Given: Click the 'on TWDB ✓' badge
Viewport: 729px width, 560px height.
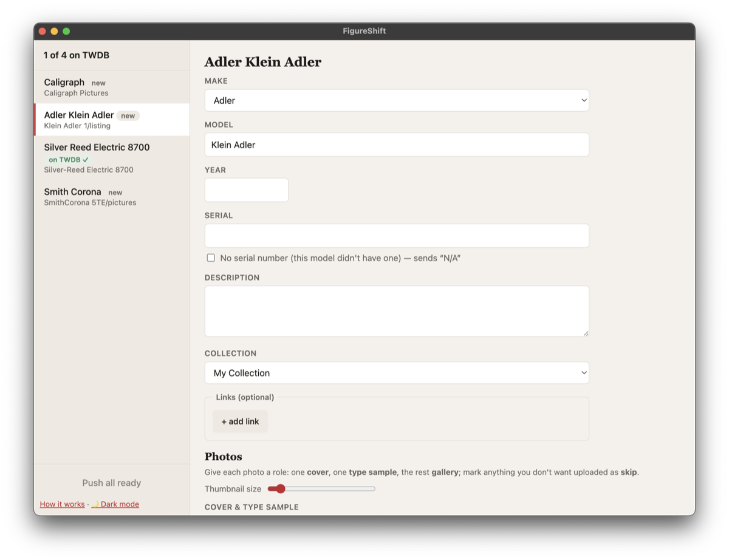Looking at the screenshot, I should click(69, 160).
